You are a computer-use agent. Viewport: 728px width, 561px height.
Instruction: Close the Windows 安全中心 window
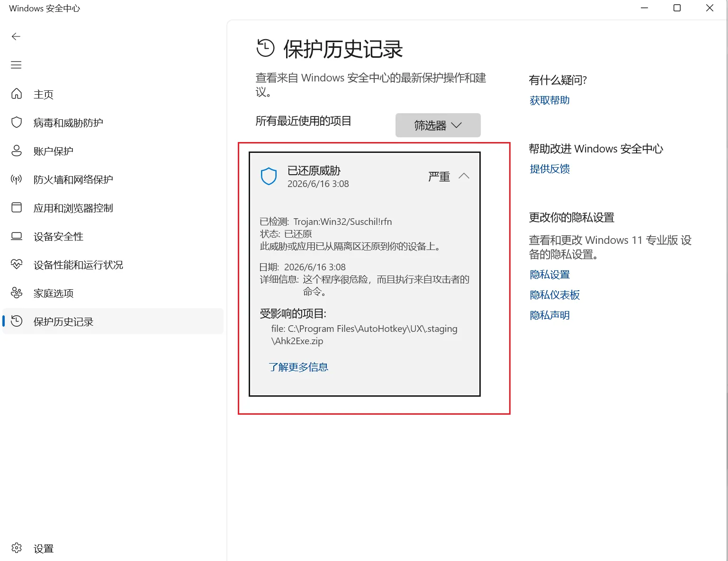coord(710,8)
